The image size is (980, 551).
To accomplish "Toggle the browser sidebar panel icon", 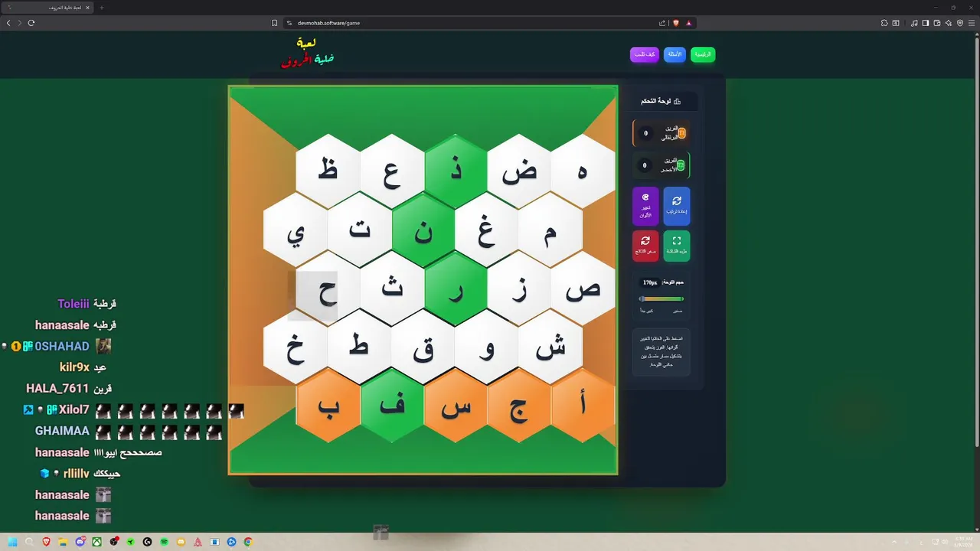I will 926,23.
